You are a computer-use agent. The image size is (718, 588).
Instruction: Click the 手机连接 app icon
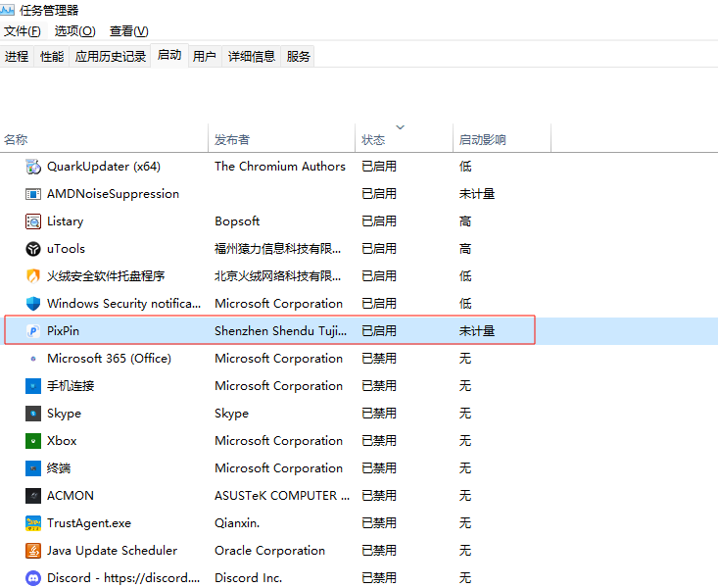[x=33, y=386]
